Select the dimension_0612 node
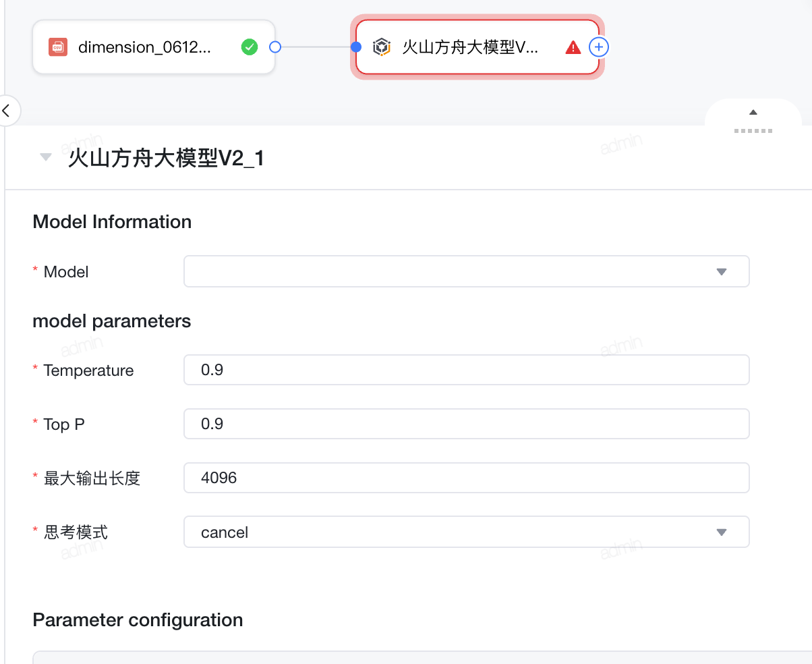The height and width of the screenshot is (664, 812). [x=154, y=47]
